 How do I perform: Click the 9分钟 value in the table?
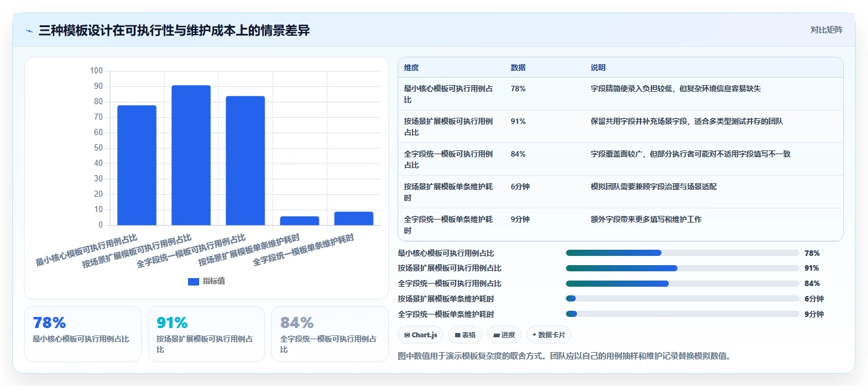coord(520,220)
